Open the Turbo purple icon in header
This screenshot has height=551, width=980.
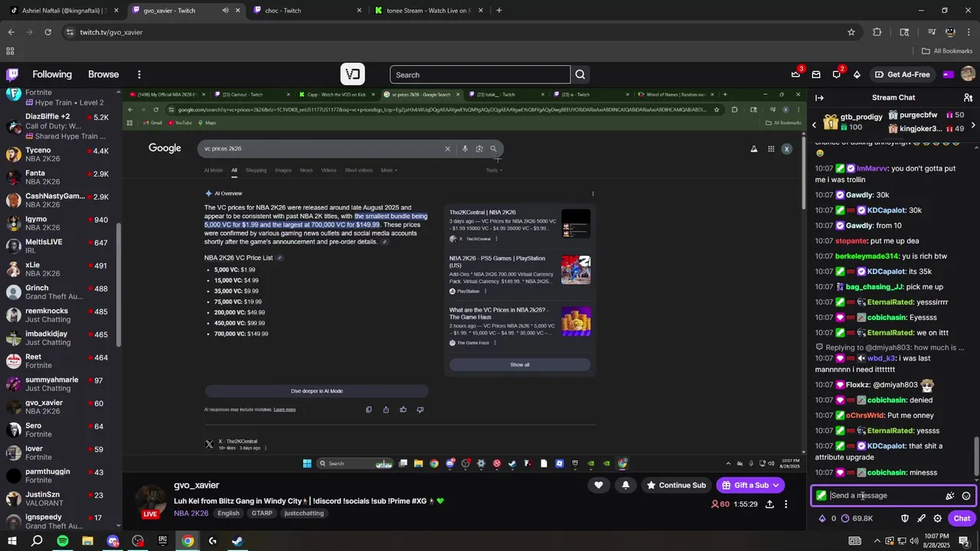pos(948,74)
